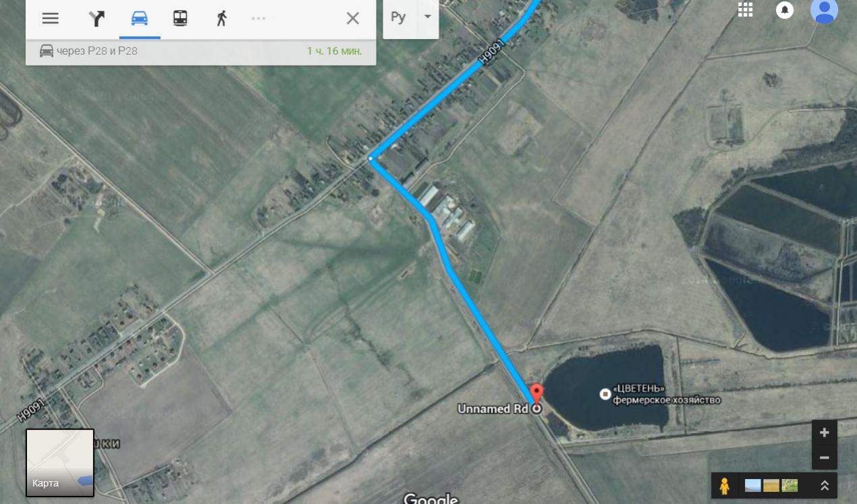Switch to Карта map view thumbnail
The image size is (857, 504).
click(60, 463)
